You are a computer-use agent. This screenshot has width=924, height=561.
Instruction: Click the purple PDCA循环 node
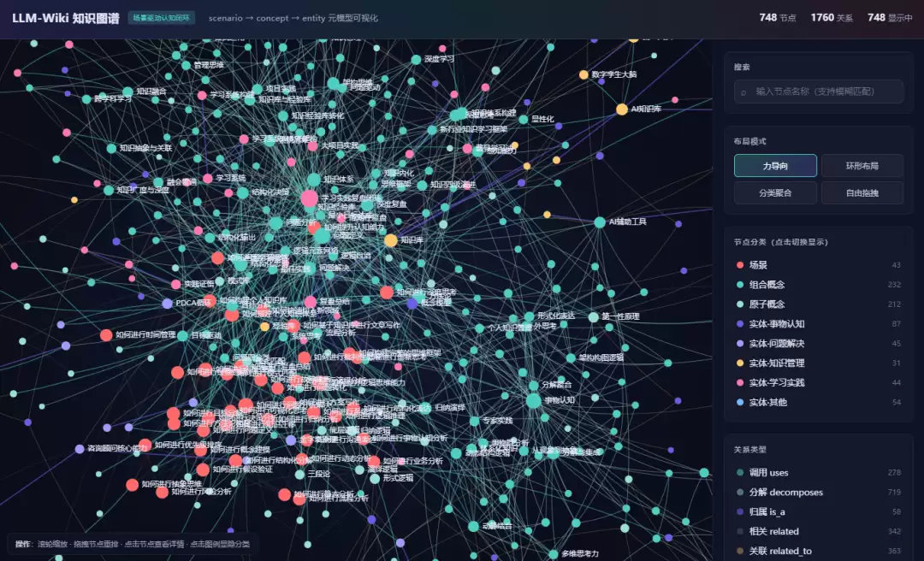click(168, 304)
